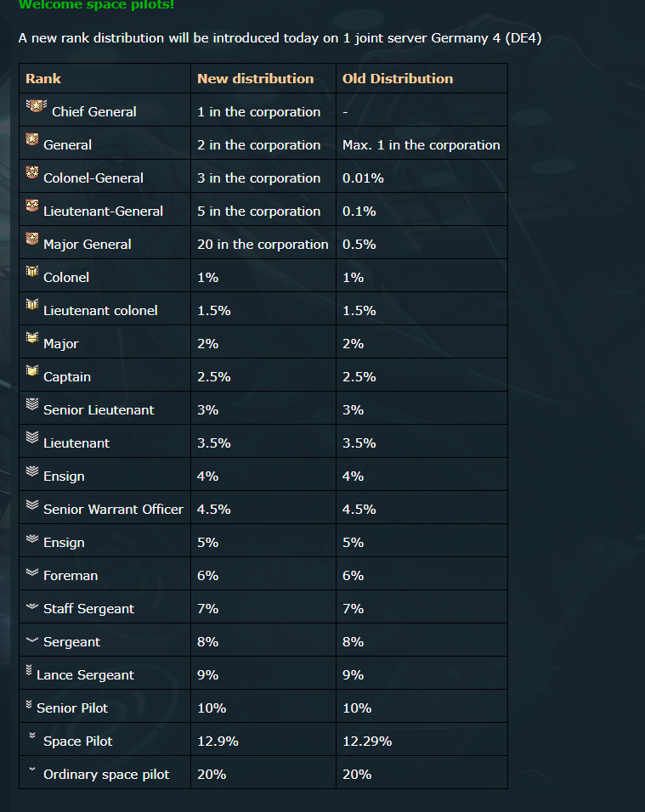
Task: Select the Old Distribution column header
Action: (x=398, y=79)
